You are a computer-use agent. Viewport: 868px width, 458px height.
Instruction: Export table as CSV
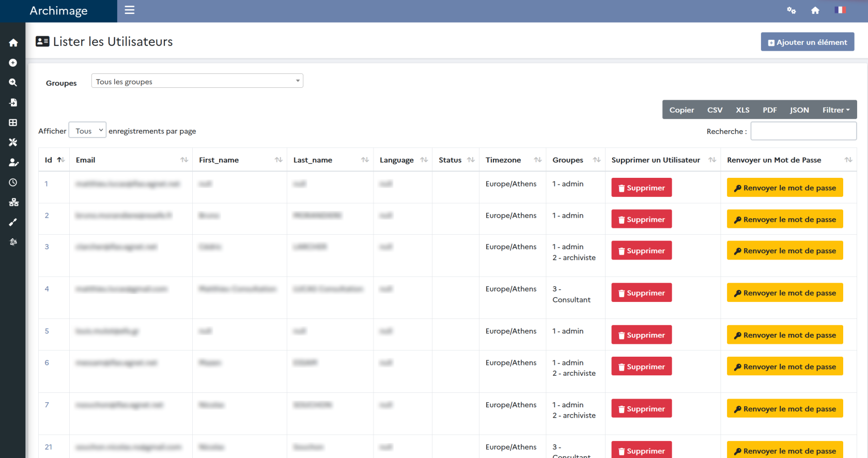click(x=715, y=110)
